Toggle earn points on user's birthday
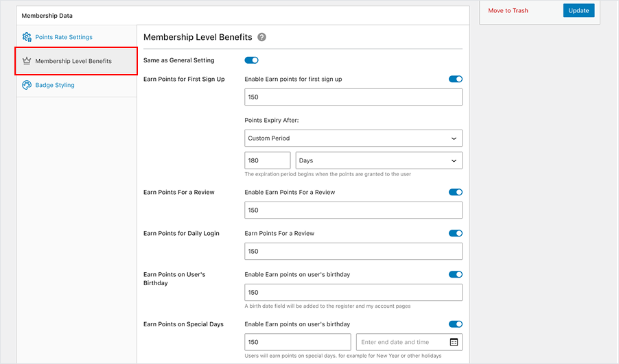Image resolution: width=619 pixels, height=364 pixels. (x=455, y=274)
